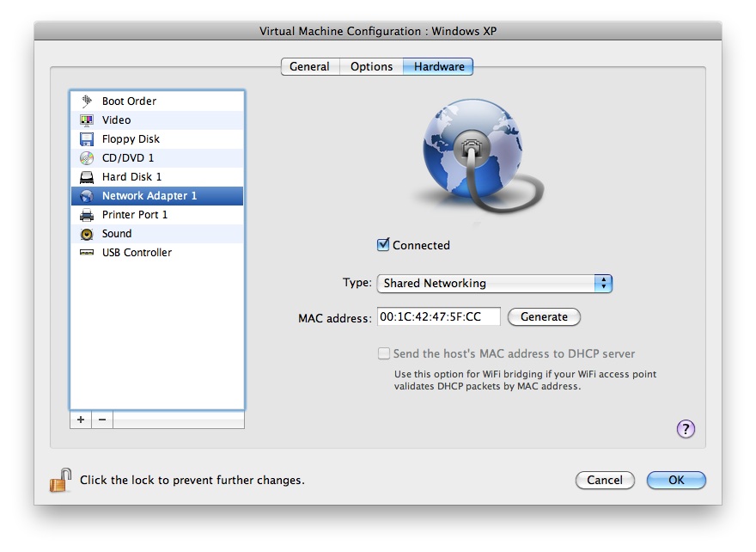
Task: Click the USB Controller icon
Action: point(87,253)
